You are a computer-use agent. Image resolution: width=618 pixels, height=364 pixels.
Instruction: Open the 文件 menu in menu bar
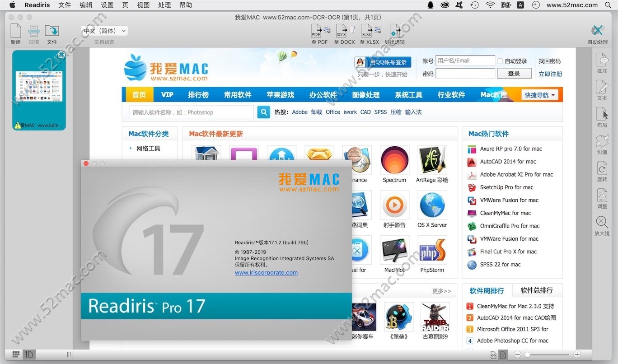tap(65, 5)
